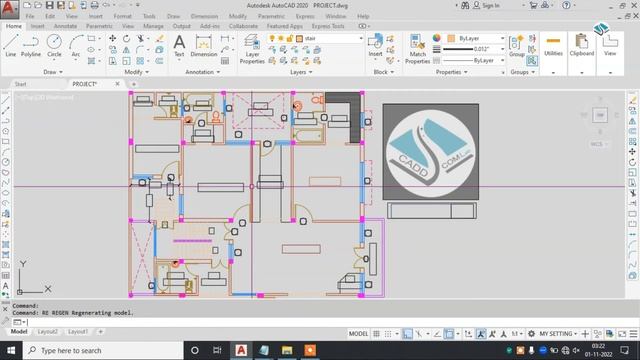
Task: Click the Windows search box
Action: (103, 351)
